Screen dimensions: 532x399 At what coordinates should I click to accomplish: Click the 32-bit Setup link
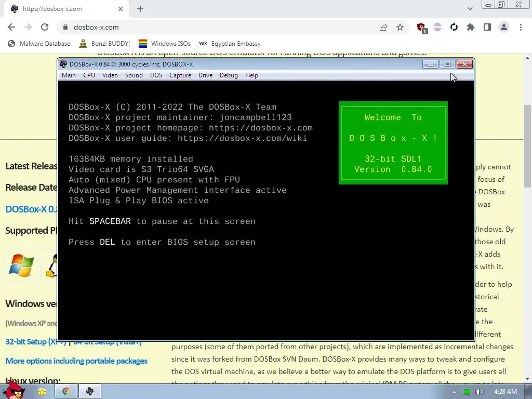coord(36,342)
